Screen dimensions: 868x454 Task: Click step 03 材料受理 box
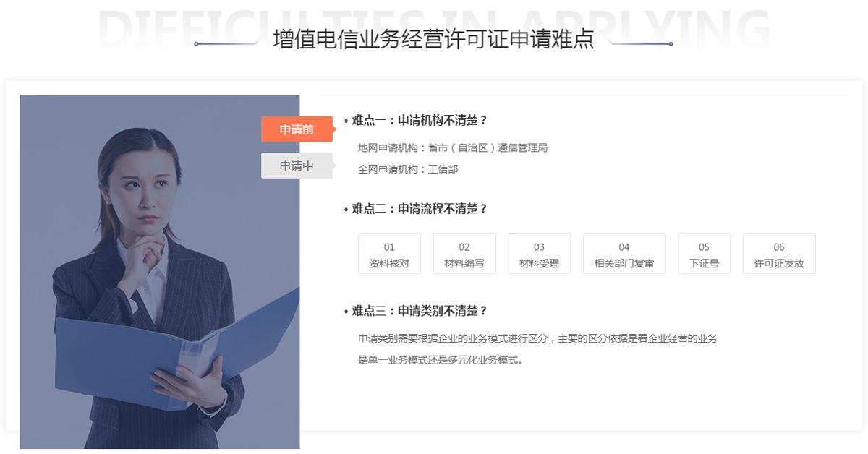click(540, 254)
